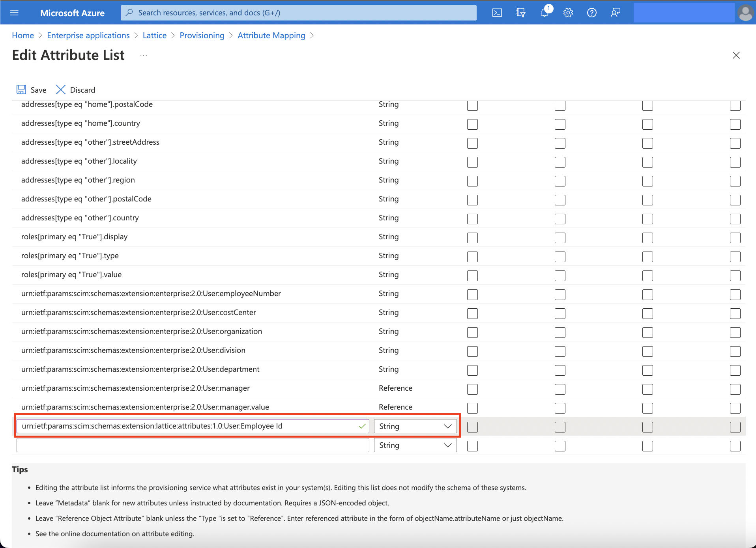Open the String type dropdown for Employee Id
This screenshot has height=548, width=756.
[x=415, y=426]
